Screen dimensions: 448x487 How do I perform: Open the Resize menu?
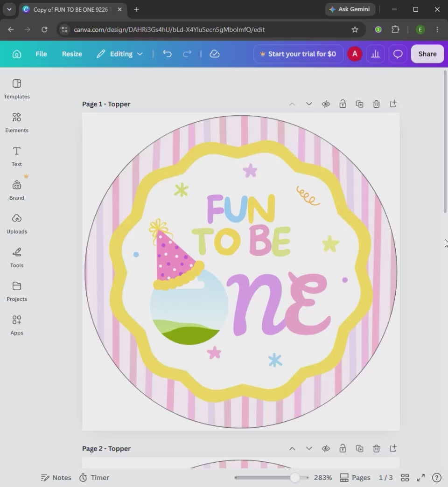(72, 54)
